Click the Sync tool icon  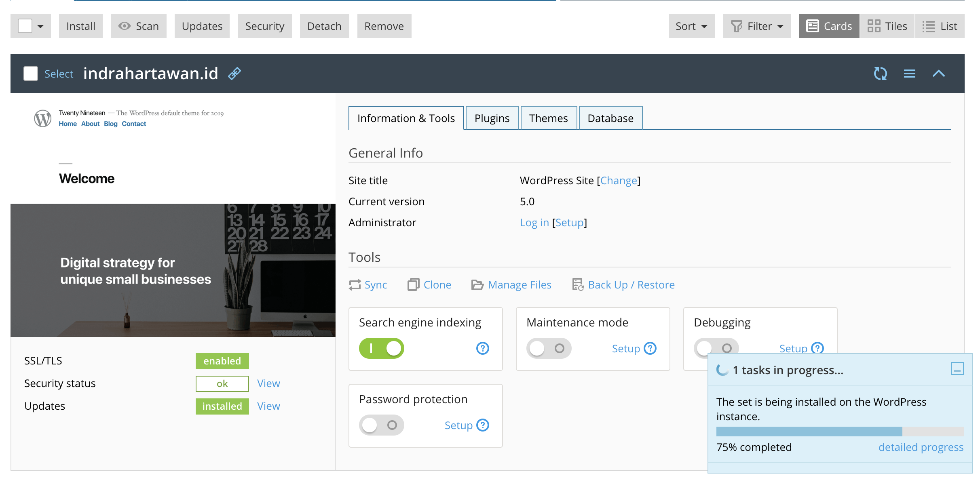point(355,285)
